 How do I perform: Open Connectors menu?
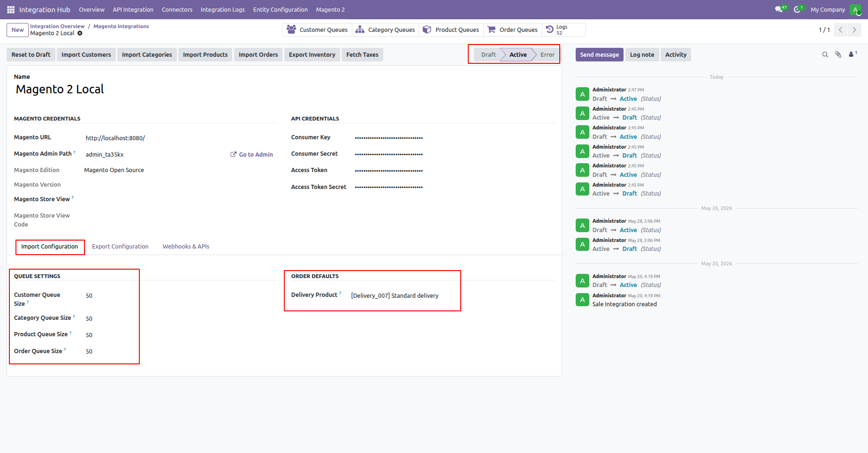click(x=177, y=9)
